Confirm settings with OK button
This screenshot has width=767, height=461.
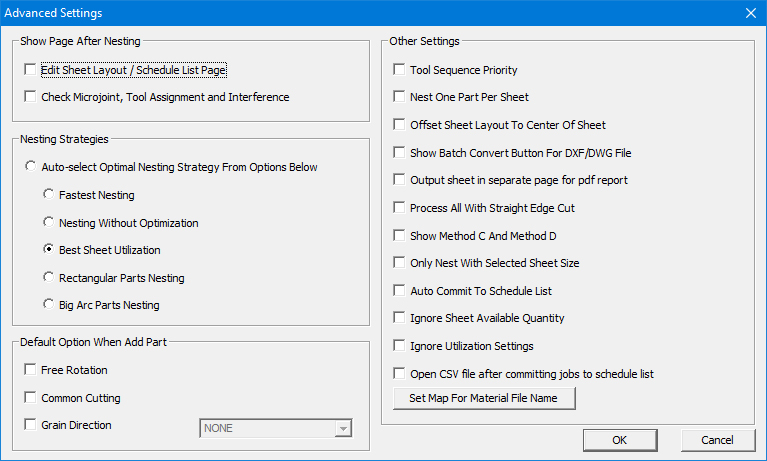pos(619,440)
